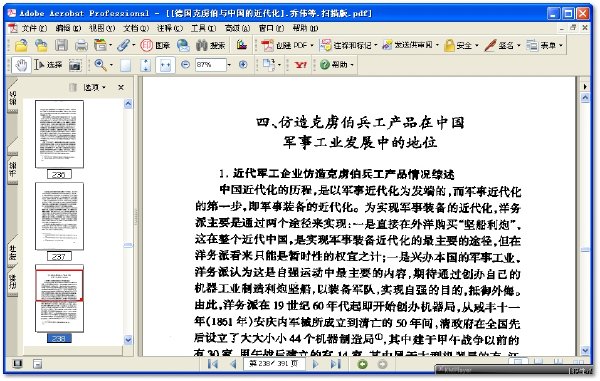Click the colorful chart icon after search

click(x=241, y=46)
